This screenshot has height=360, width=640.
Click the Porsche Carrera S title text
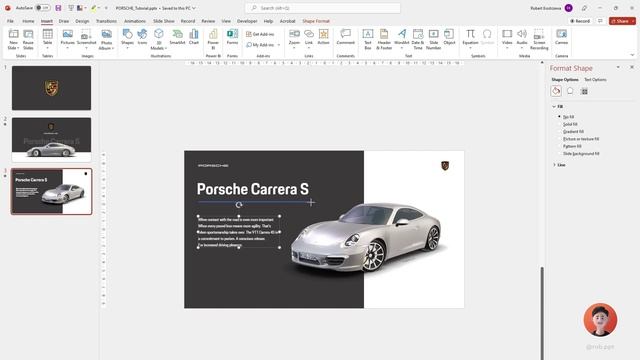[253, 189]
